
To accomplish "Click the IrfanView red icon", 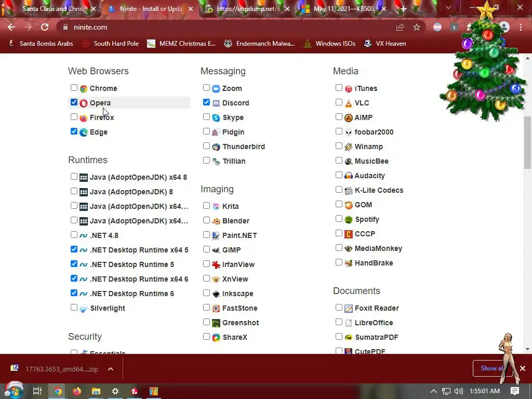I will click(x=216, y=264).
